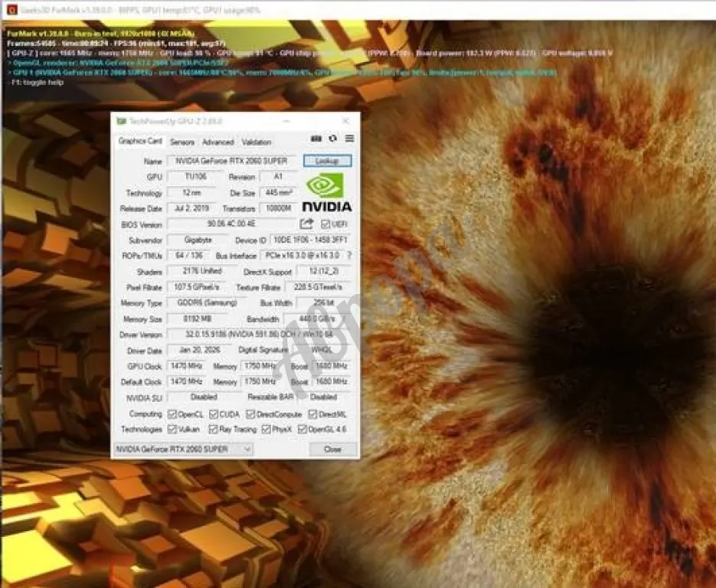
Task: Click the Lookup button
Action: [328, 161]
